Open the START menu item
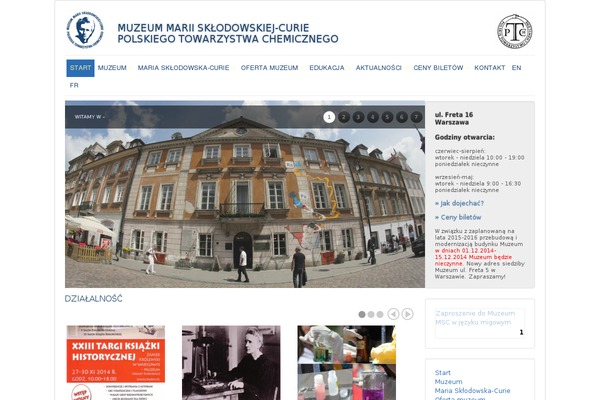 [80, 68]
